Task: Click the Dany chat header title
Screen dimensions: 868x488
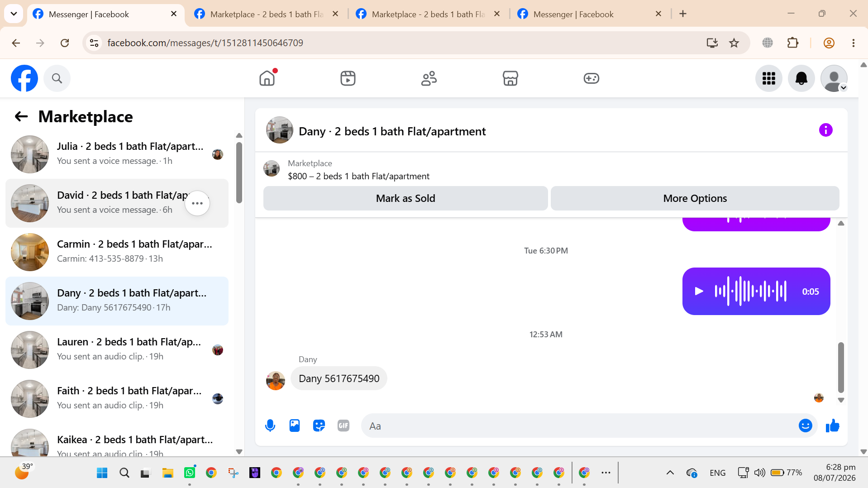Action: click(392, 131)
